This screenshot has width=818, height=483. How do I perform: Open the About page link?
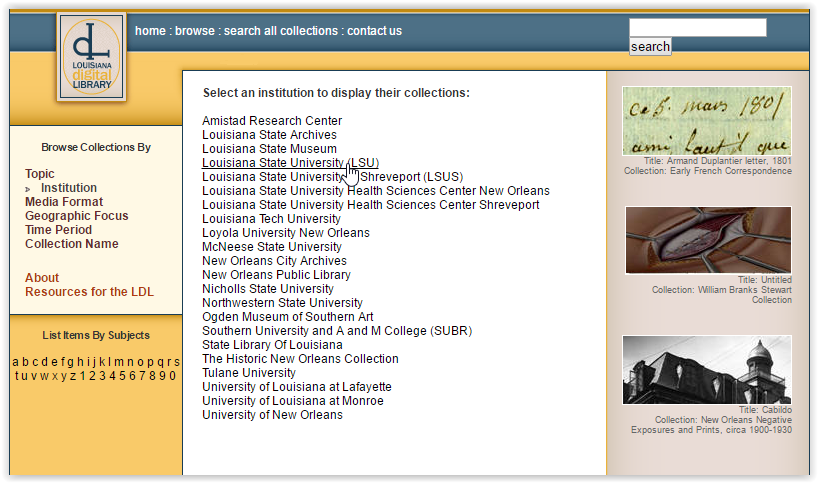42,278
